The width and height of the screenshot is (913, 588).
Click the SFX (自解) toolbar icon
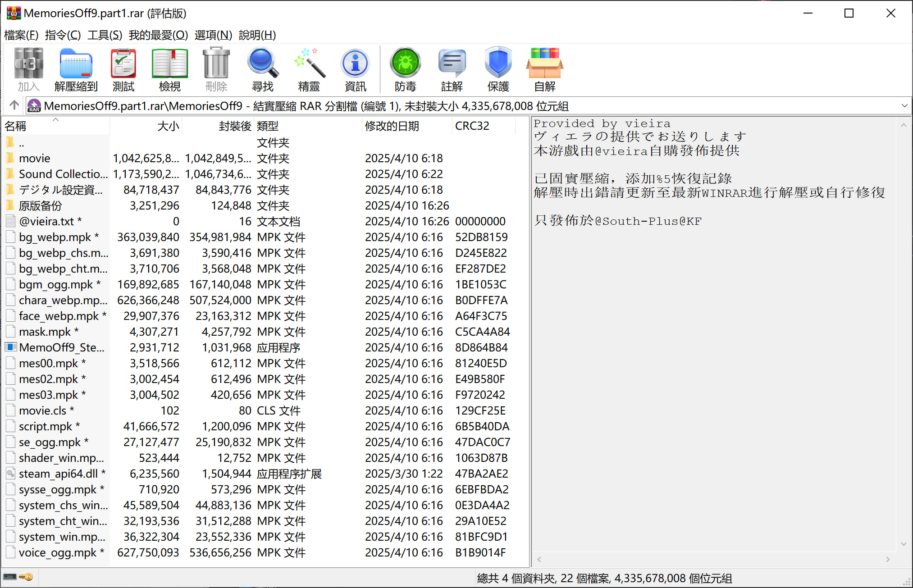pyautogui.click(x=545, y=69)
